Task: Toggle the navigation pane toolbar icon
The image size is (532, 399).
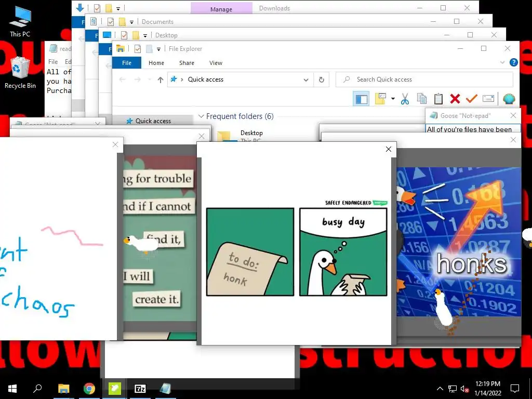Action: [362, 99]
